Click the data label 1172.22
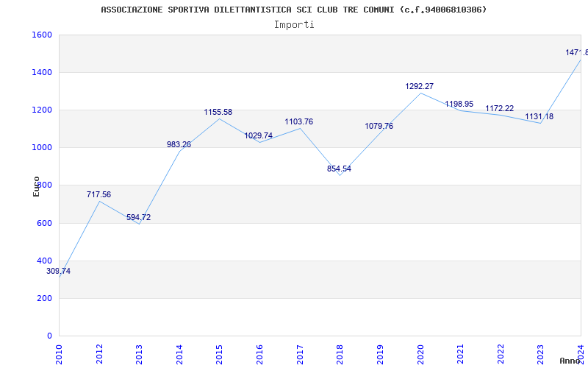 (x=500, y=108)
